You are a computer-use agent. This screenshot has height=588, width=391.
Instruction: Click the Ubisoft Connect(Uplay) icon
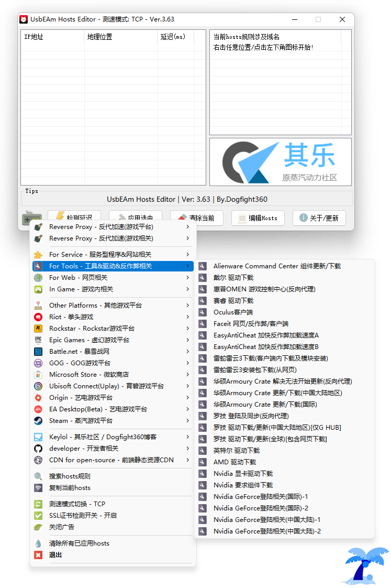coord(38,386)
